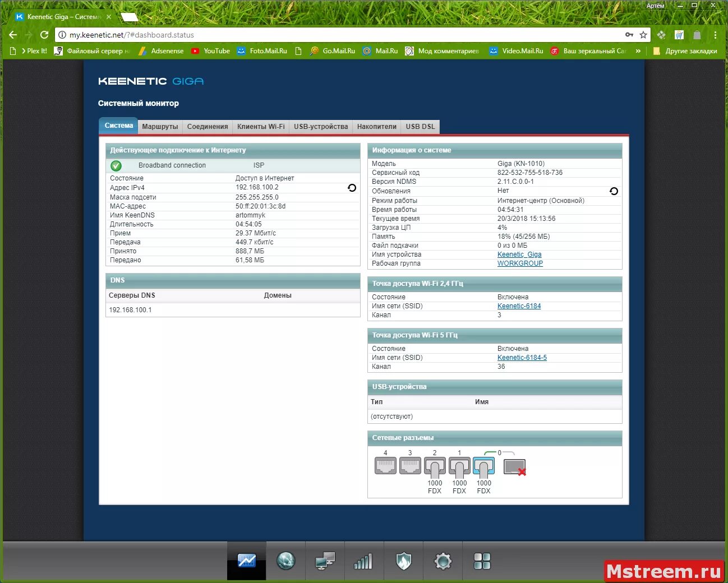
Task: Click the DNS server 192.168.100.1 entry
Action: pyautogui.click(x=130, y=310)
